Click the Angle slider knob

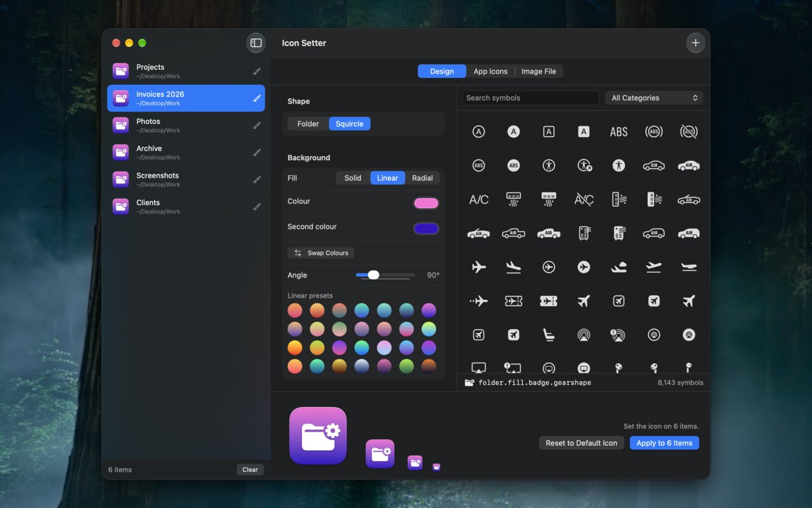click(373, 275)
